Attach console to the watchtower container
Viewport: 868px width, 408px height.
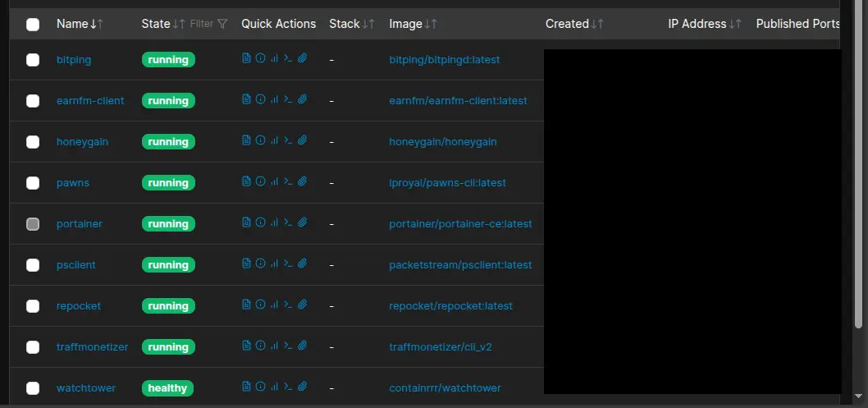tap(302, 386)
